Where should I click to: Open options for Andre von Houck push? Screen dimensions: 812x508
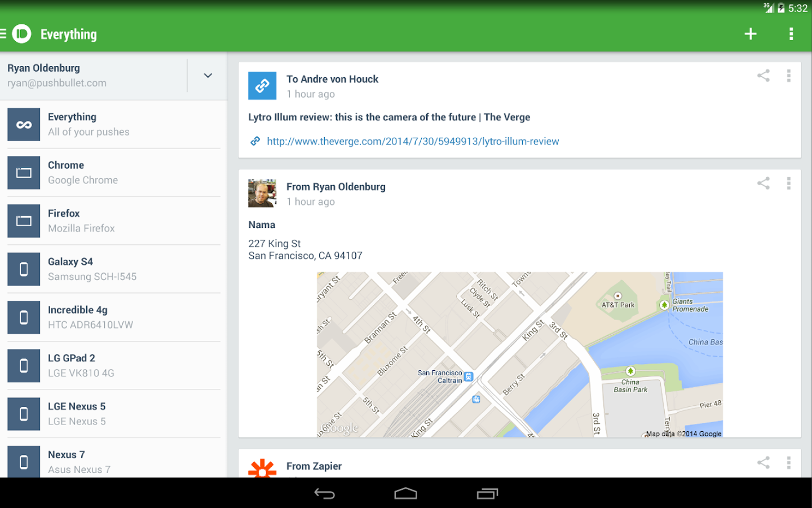[x=788, y=75]
